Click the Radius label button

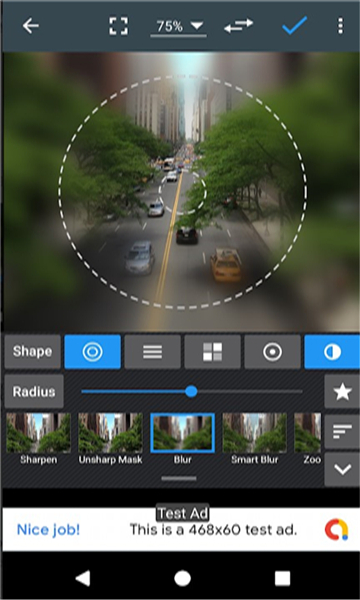[34, 391]
